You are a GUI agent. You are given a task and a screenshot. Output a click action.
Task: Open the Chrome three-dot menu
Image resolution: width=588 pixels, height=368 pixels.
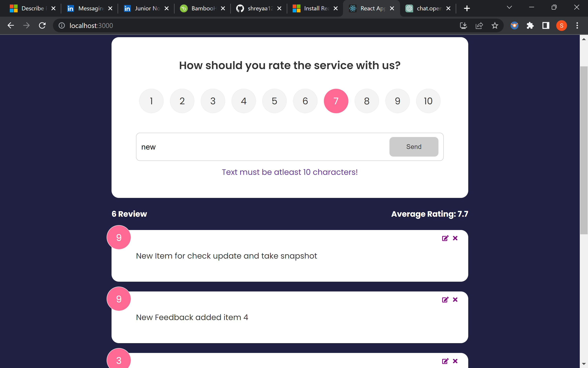point(577,25)
